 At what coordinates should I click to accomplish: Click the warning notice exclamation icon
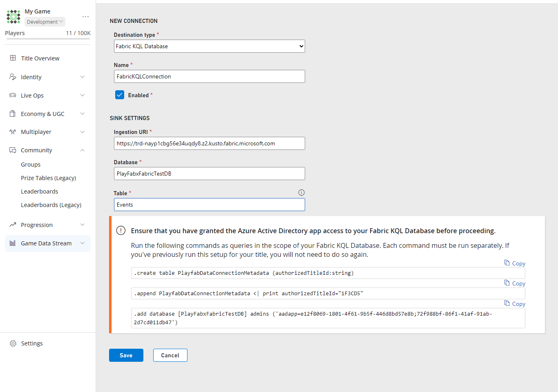pos(121,230)
